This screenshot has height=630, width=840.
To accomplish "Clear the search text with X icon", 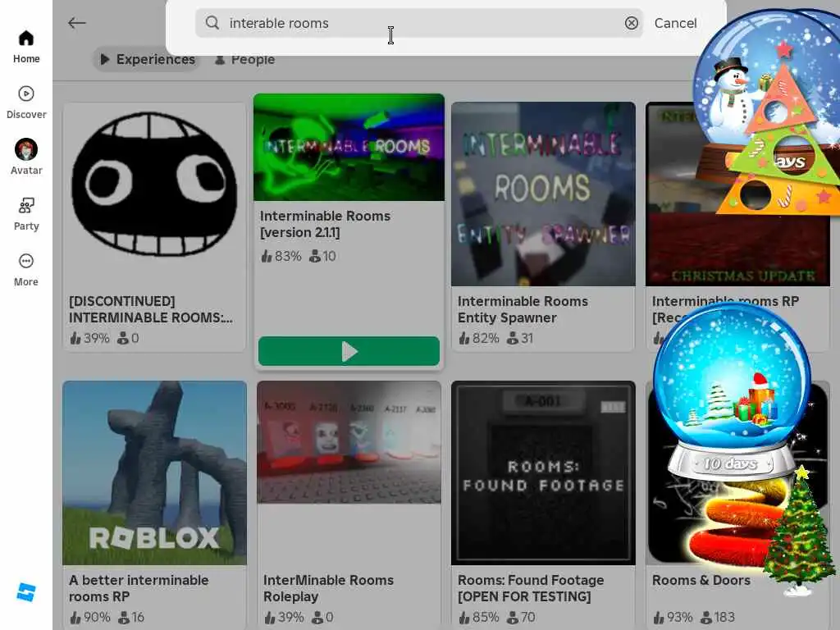I will pyautogui.click(x=632, y=22).
